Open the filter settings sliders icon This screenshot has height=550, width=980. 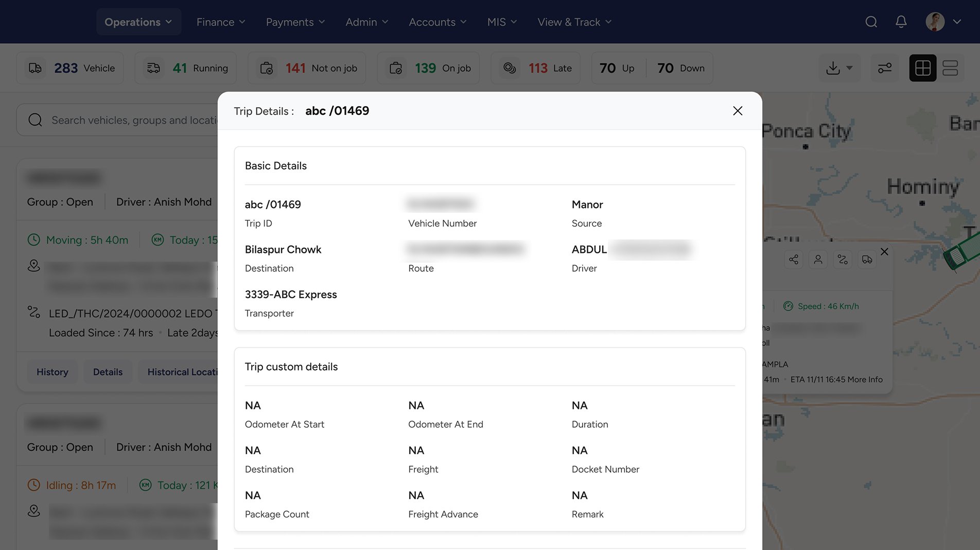point(885,68)
